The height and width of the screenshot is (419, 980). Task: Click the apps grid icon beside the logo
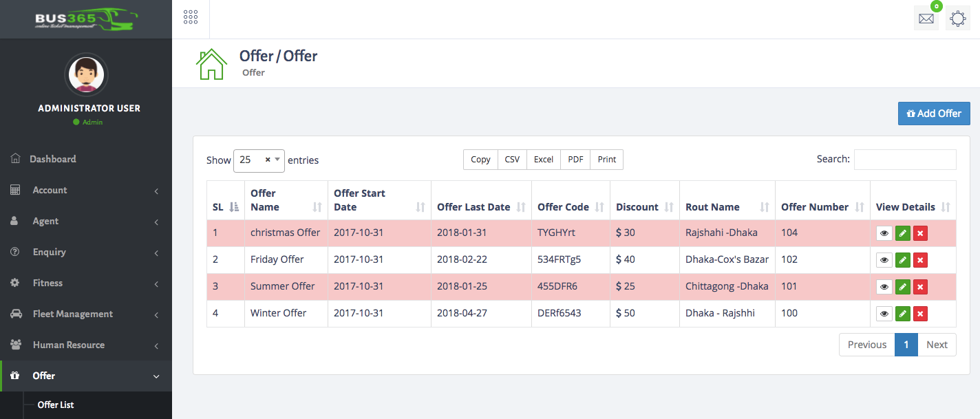[x=191, y=18]
